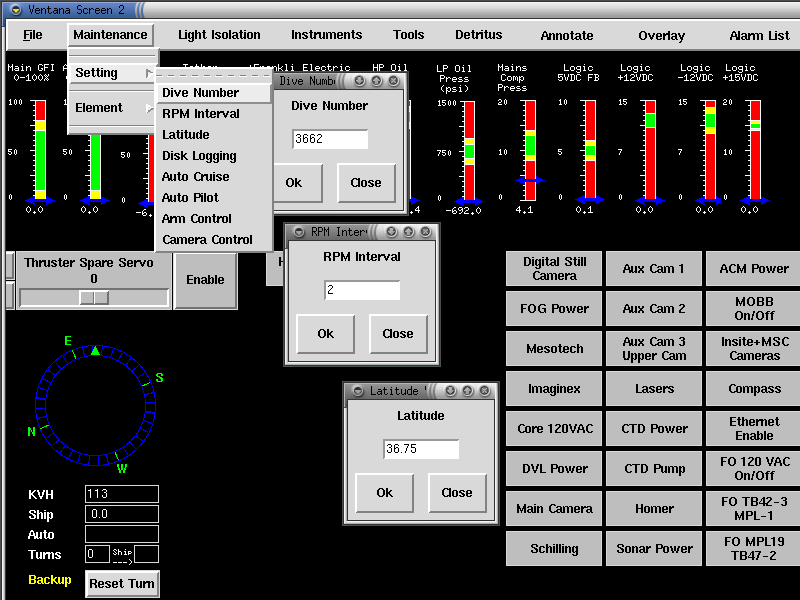Viewport: 800px width, 600px height.
Task: Toggle Digital Still Camera power
Action: click(x=554, y=268)
